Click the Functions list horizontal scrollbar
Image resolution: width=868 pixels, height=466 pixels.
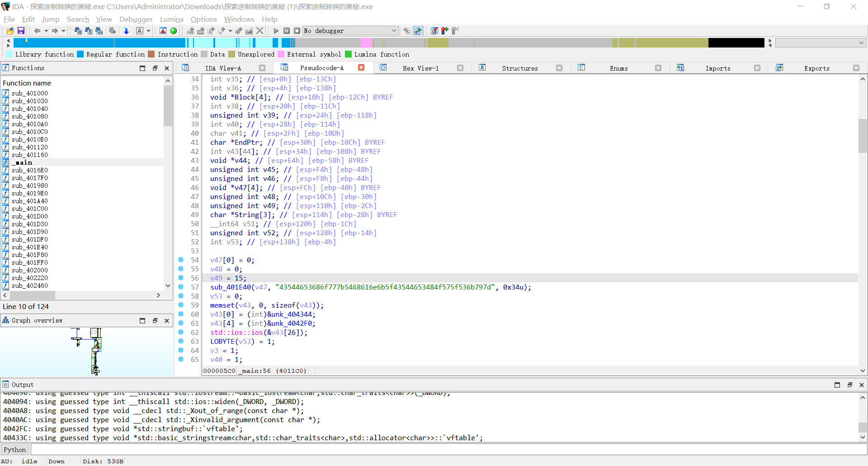82,295
